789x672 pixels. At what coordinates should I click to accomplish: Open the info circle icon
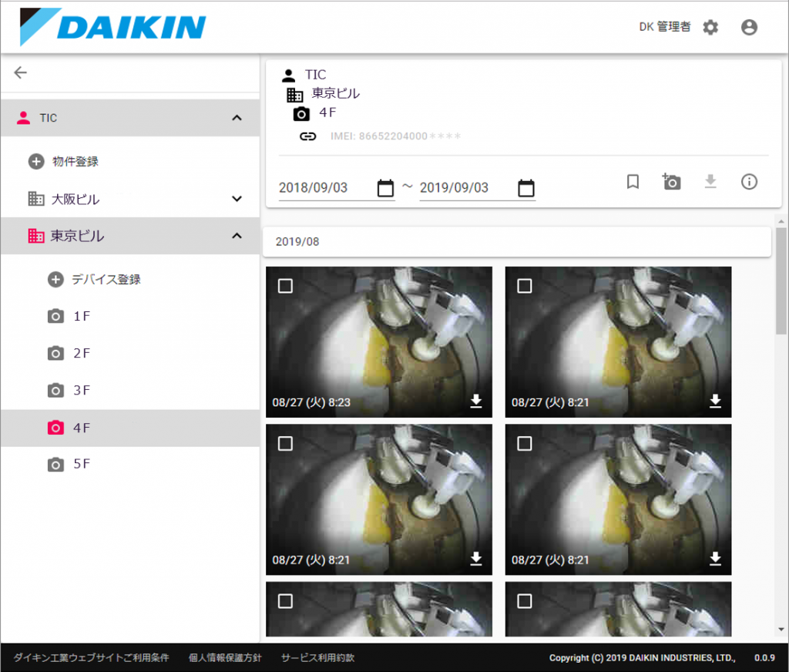pos(749,182)
